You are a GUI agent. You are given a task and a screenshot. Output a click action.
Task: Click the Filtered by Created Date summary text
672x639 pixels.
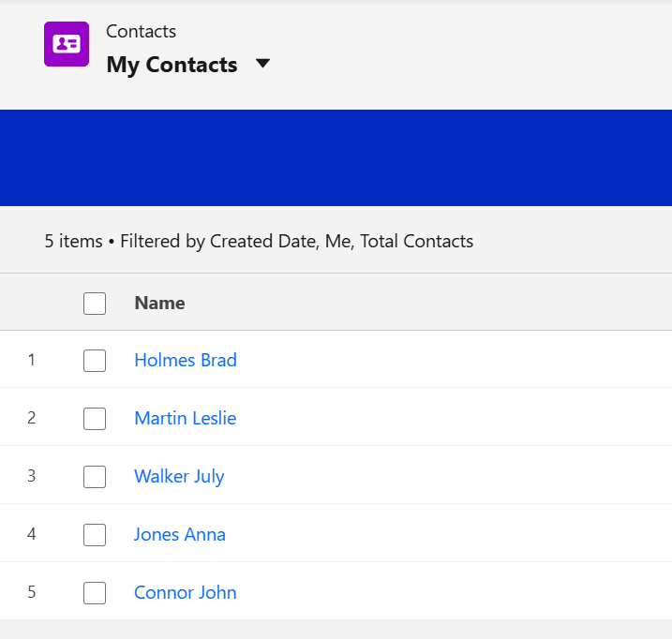(296, 241)
